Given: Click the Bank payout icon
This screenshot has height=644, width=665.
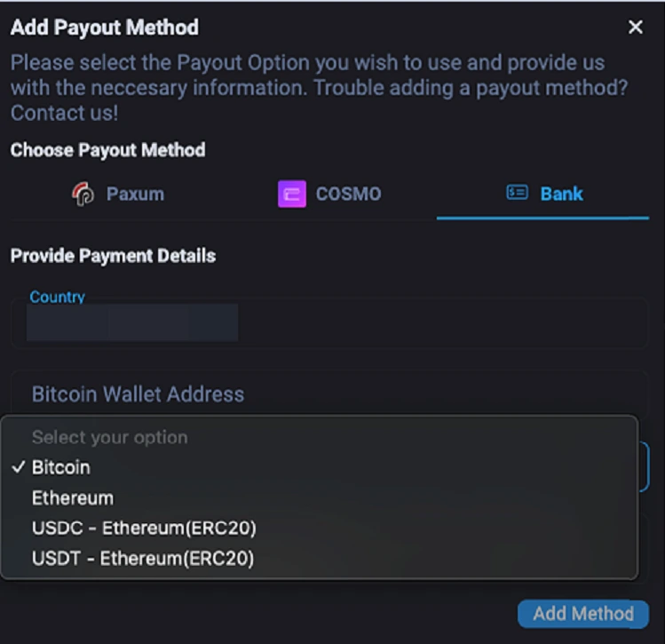Looking at the screenshot, I should coord(517,193).
